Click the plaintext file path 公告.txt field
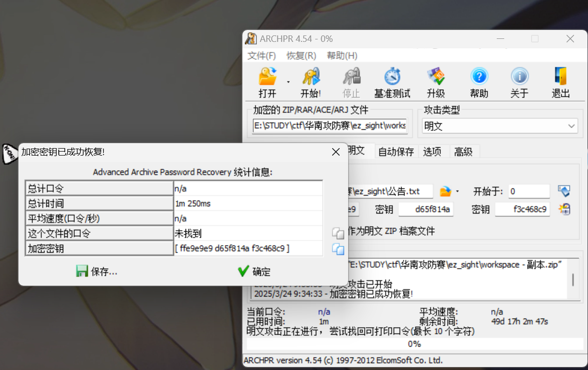Screen dimensions: 588x370 pyautogui.click(x=390, y=191)
